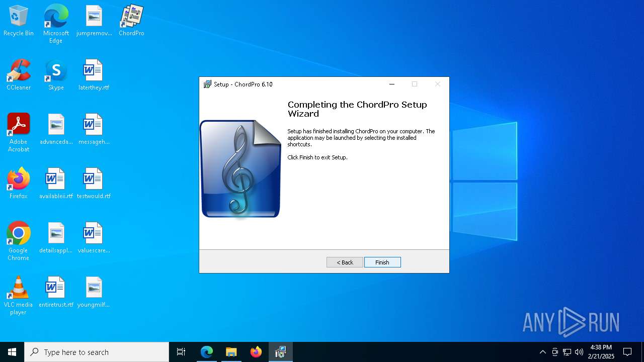Select the youngmilf... image file icon
The image size is (644, 362).
click(94, 293)
